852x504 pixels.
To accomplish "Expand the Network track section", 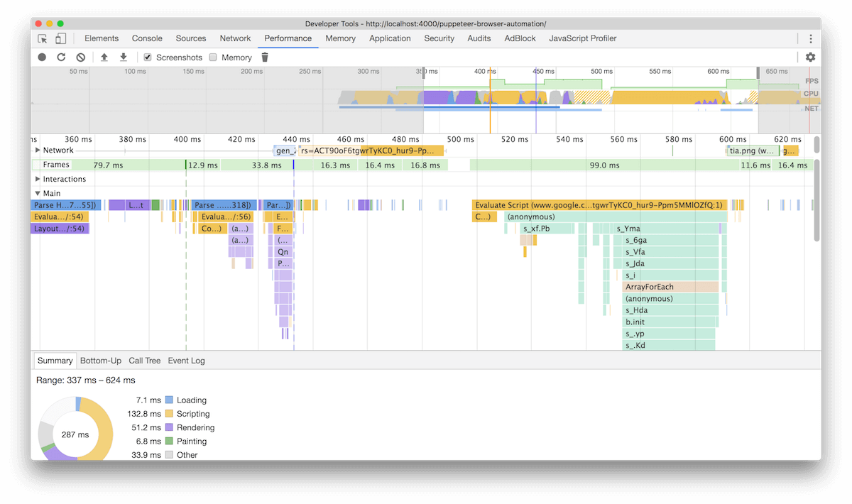I will [37, 150].
